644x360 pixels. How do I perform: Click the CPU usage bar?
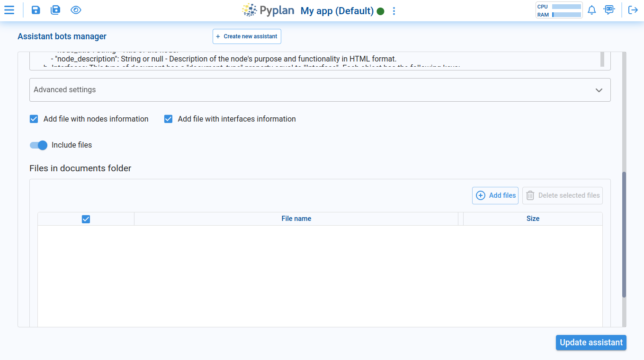click(x=566, y=7)
